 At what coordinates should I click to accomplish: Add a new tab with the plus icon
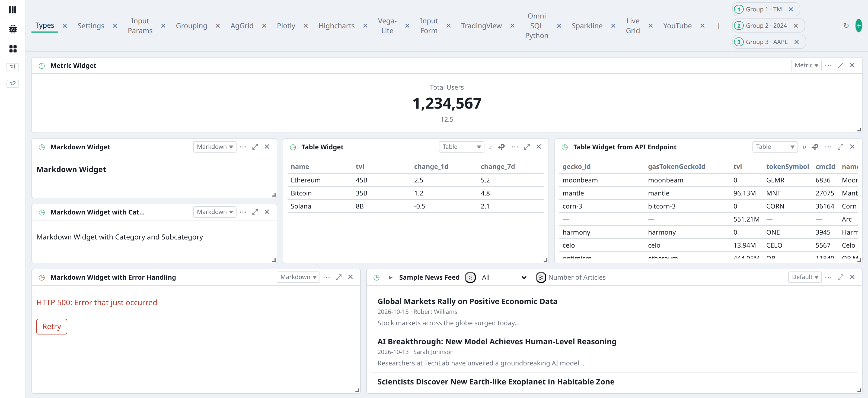(718, 26)
